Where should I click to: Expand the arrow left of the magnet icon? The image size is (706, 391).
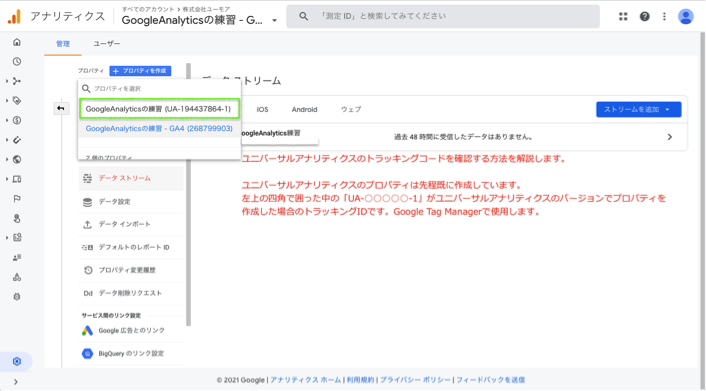(x=7, y=140)
